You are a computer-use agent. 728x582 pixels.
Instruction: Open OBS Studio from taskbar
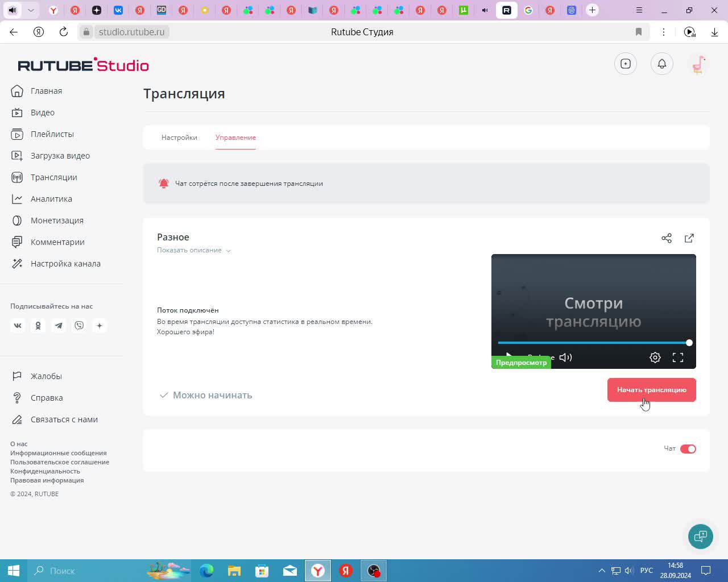374,571
